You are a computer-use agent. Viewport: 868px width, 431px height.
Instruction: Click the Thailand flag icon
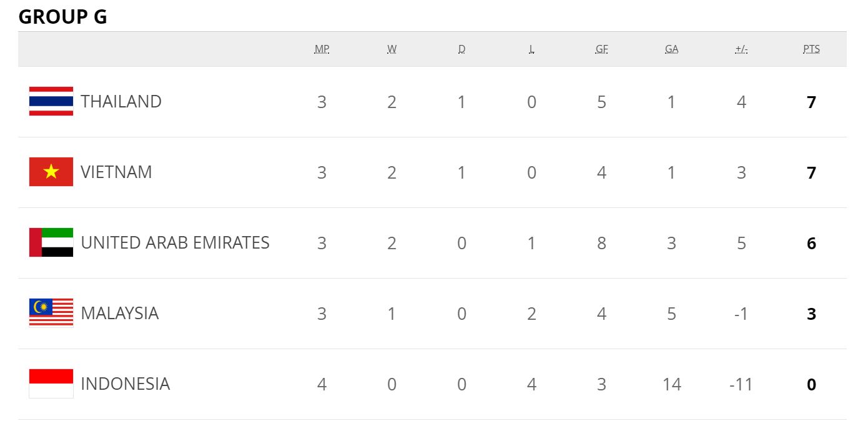click(x=51, y=101)
